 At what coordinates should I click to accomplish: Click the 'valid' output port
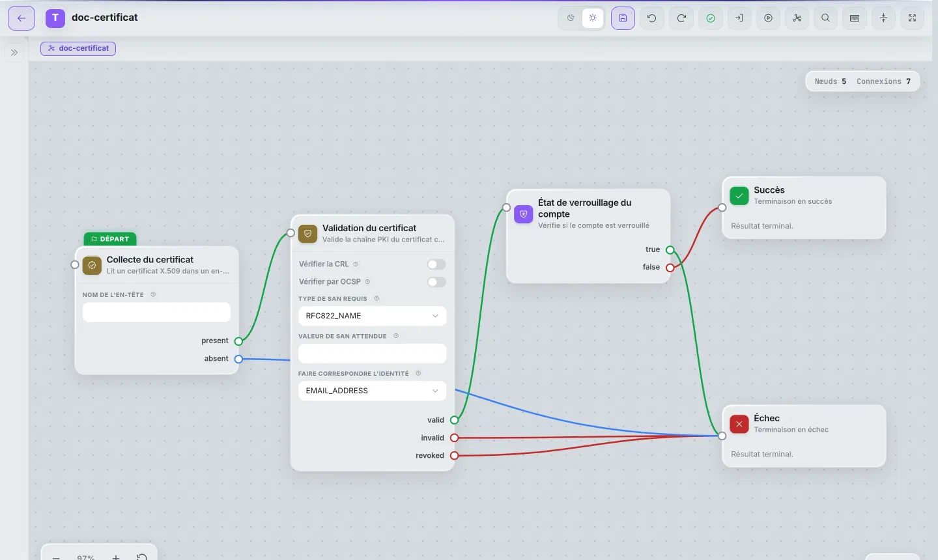(455, 420)
